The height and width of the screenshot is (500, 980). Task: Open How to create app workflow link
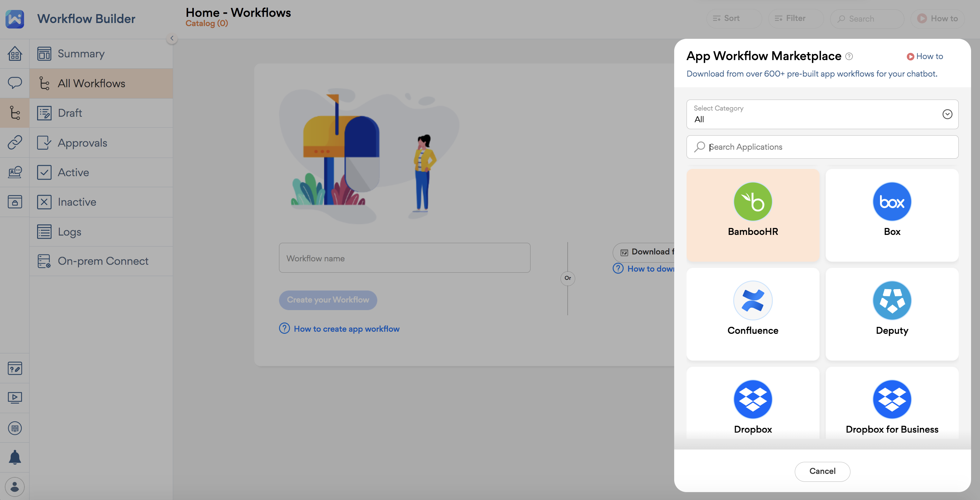346,329
